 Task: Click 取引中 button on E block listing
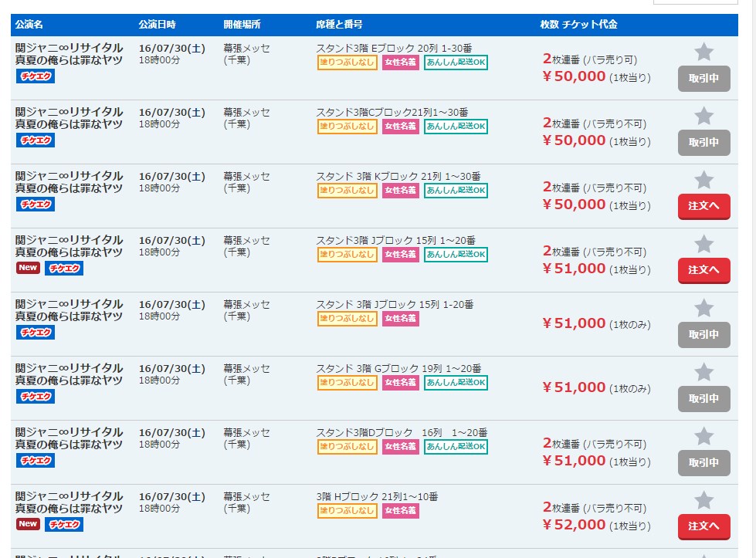[704, 79]
